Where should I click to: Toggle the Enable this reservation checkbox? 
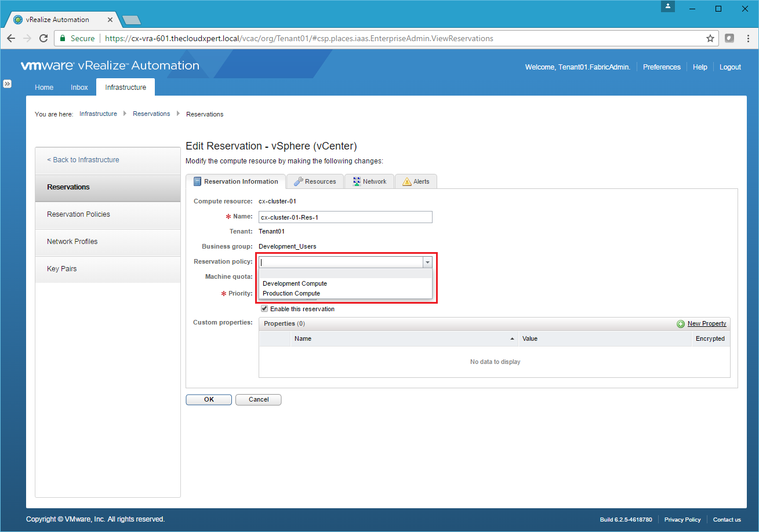(264, 309)
